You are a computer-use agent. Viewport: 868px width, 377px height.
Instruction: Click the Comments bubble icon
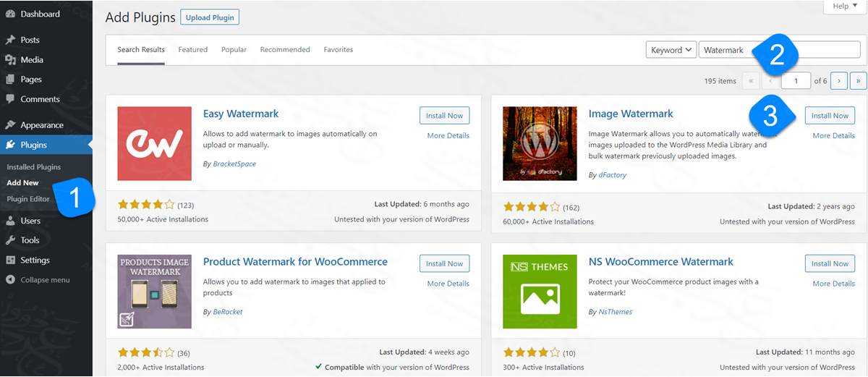(x=10, y=99)
